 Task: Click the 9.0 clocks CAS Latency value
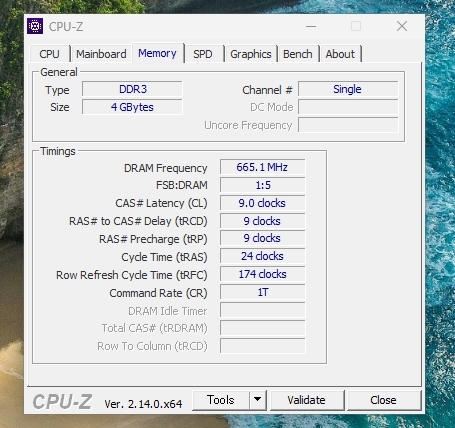pyautogui.click(x=263, y=203)
